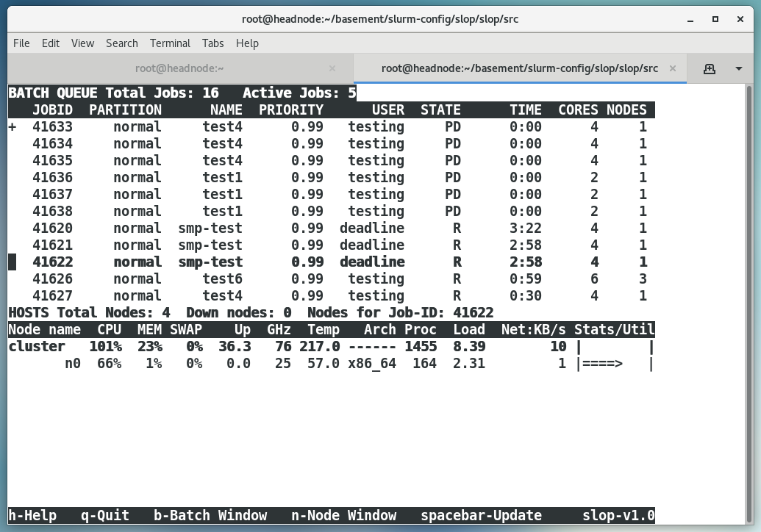Click the spacebar-Update hint
This screenshot has width=761, height=532.
click(x=481, y=516)
